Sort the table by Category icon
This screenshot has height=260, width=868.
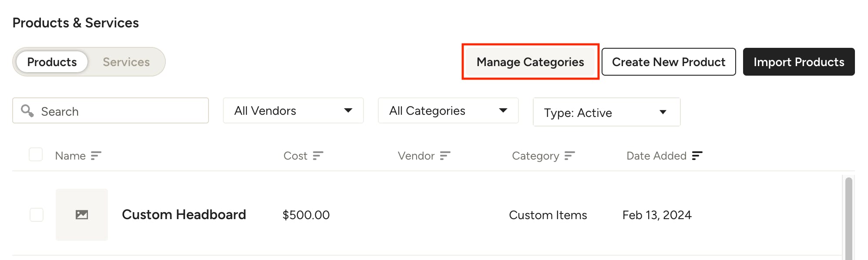tap(569, 156)
